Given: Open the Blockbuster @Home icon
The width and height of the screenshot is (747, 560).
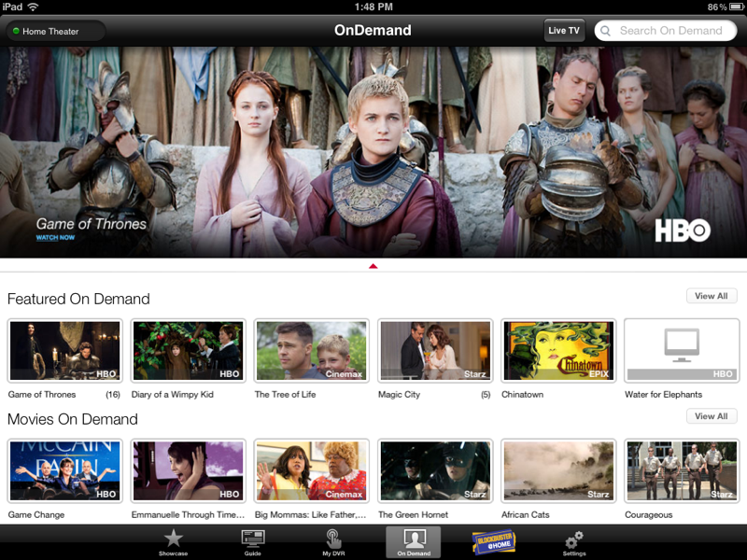Looking at the screenshot, I should point(494,540).
